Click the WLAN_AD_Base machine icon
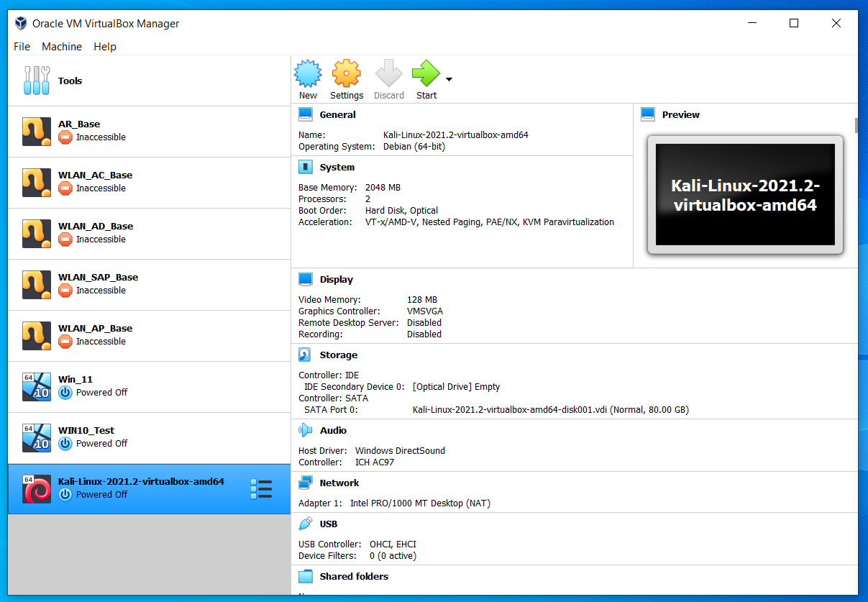This screenshot has width=868, height=602. coord(37,234)
